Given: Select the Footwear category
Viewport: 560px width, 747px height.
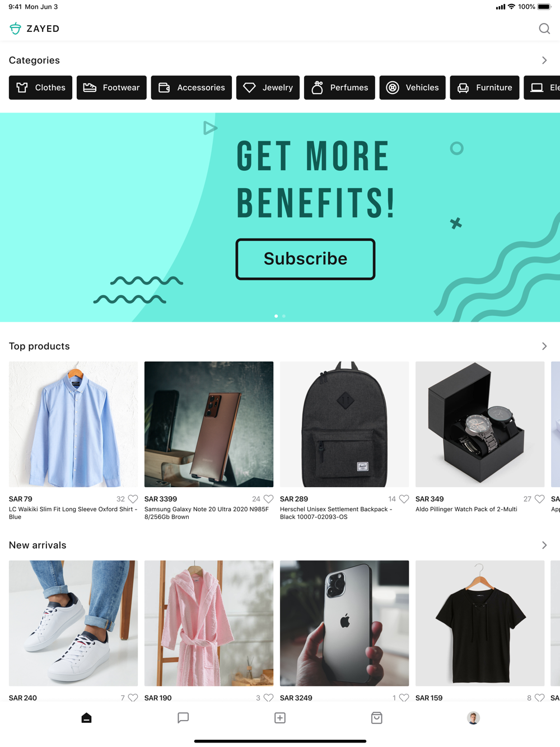Looking at the screenshot, I should (111, 87).
